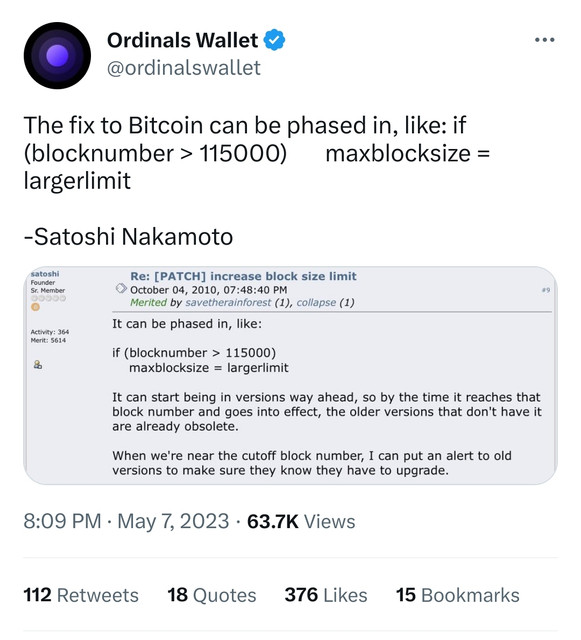581x640 pixels.
Task: Click satoshi's small profile icon
Action: point(38,364)
